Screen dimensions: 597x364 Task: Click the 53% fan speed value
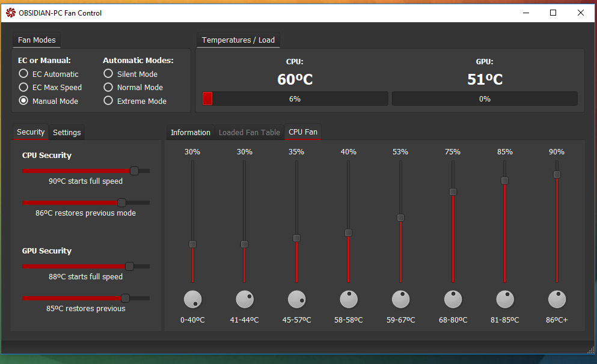[400, 152]
